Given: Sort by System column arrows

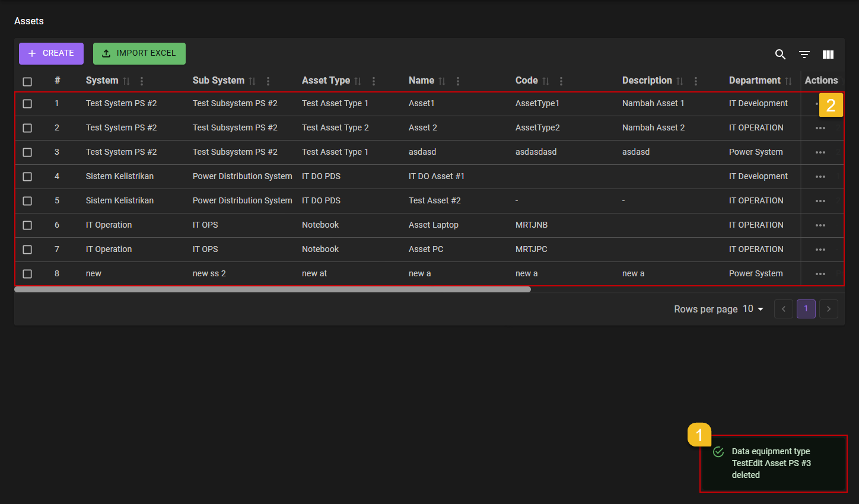Looking at the screenshot, I should (x=126, y=81).
